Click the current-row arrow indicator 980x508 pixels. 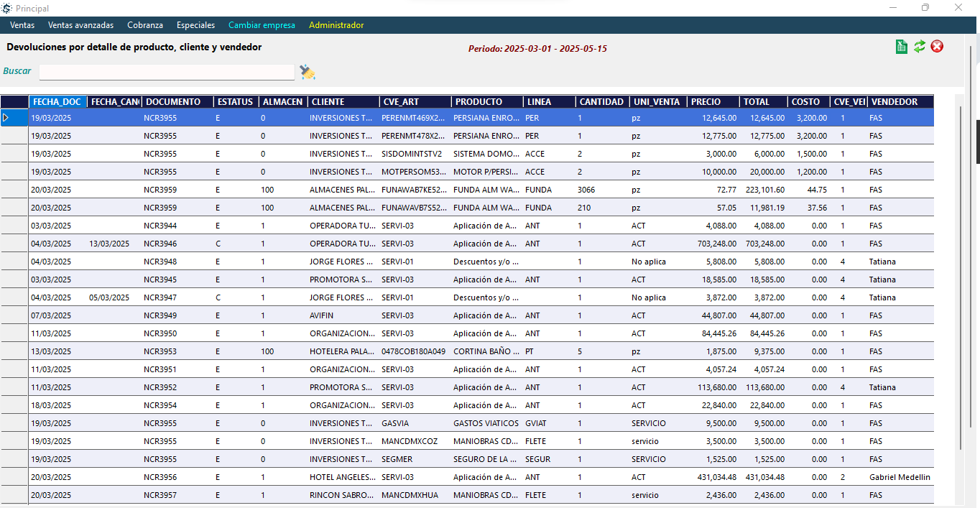pos(6,118)
